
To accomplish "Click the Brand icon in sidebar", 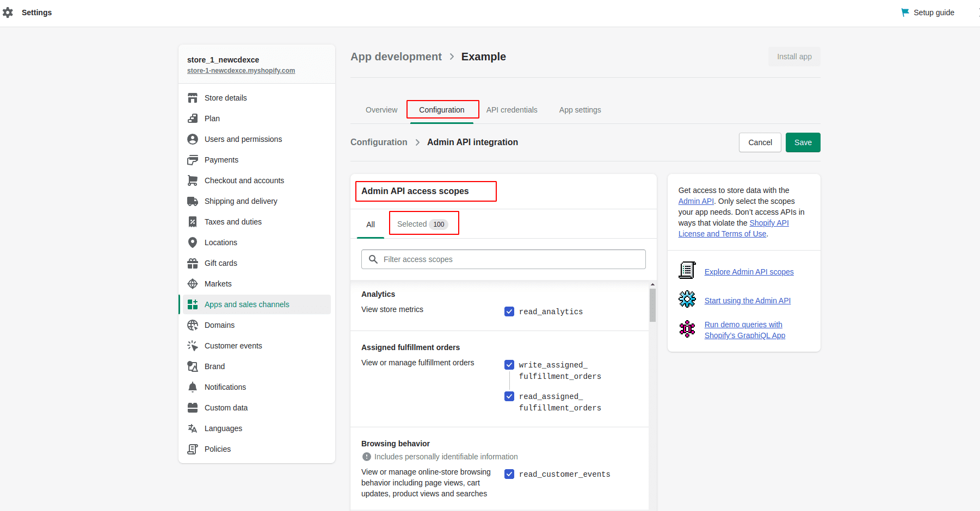I will [193, 366].
